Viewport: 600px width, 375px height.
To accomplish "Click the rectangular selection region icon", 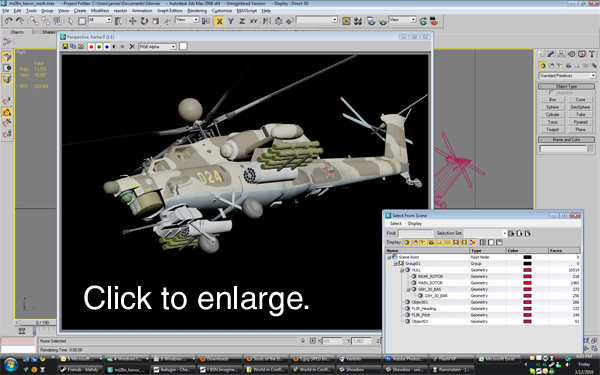I will 82,21.
